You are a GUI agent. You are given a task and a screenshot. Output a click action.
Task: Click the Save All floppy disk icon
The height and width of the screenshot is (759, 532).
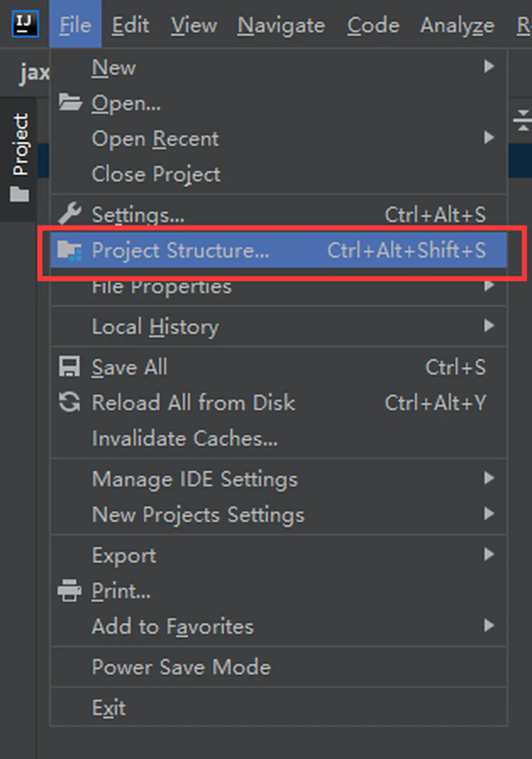coord(70,367)
